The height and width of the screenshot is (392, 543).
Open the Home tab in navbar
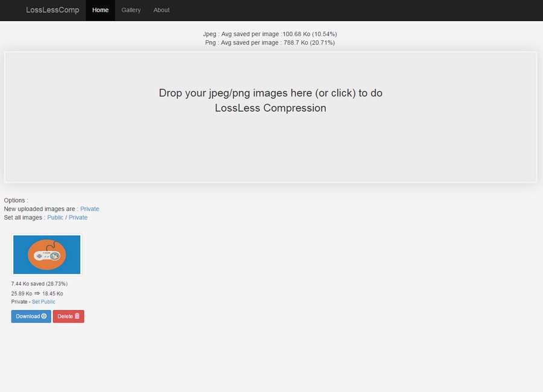(x=100, y=10)
